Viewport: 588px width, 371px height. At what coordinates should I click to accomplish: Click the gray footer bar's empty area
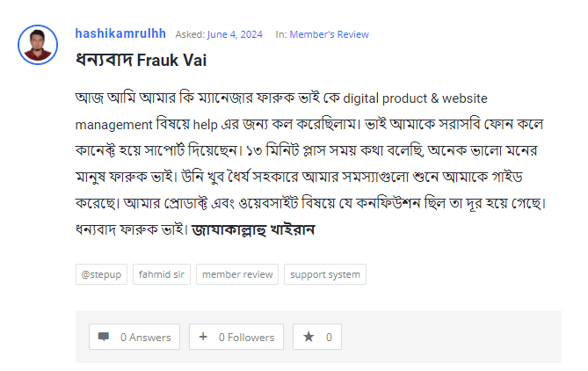pos(457,337)
